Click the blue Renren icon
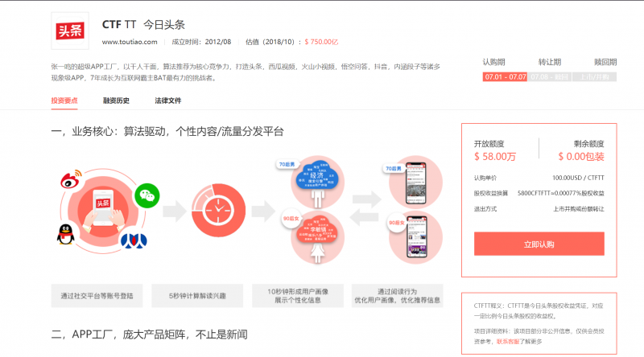 [x=131, y=241]
